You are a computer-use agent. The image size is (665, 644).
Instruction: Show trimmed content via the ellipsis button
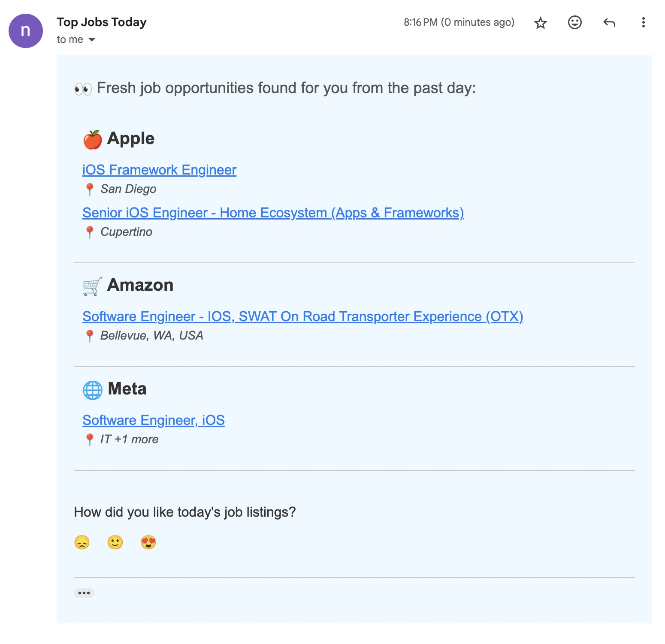pos(84,593)
